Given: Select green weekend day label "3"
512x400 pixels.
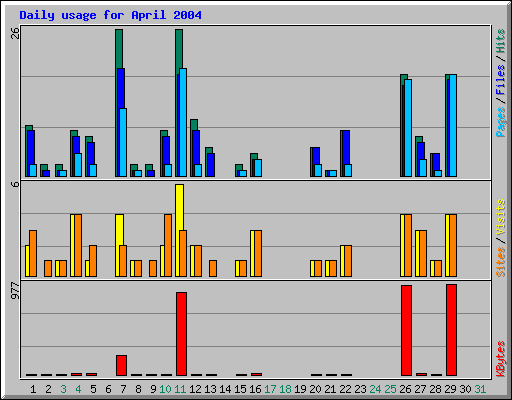Looking at the screenshot, I should point(63,389).
